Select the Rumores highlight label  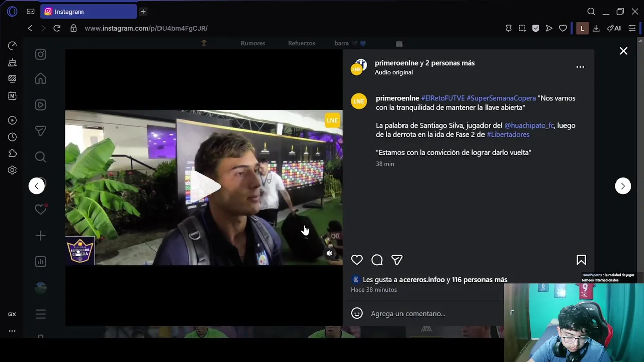pos(253,43)
